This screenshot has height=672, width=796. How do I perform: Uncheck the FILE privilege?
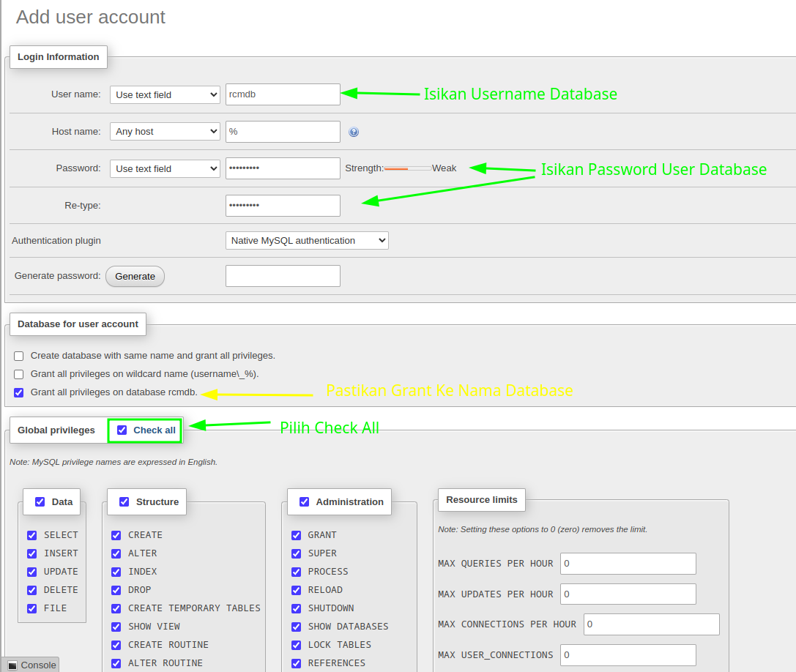tap(32, 608)
